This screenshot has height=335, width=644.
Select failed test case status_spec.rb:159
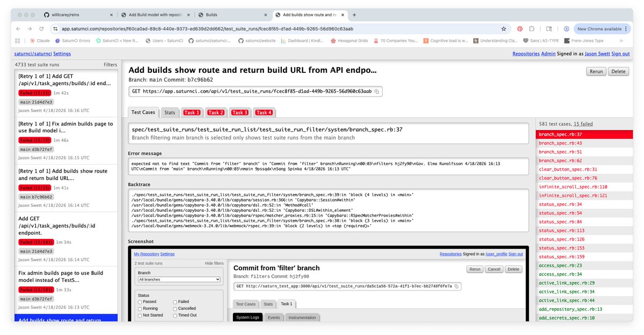(584, 256)
